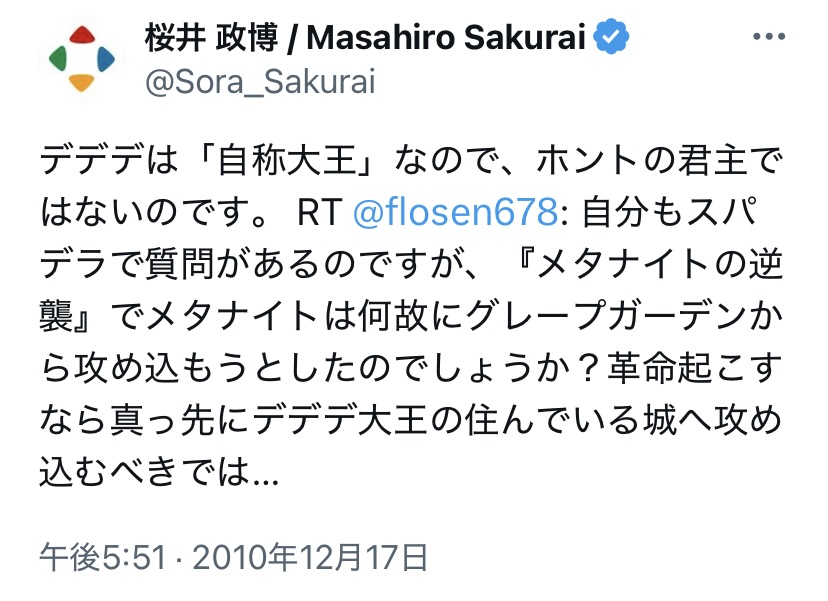Click the RT text in tweet
The width and height of the screenshot is (828, 601).
pyautogui.click(x=318, y=213)
